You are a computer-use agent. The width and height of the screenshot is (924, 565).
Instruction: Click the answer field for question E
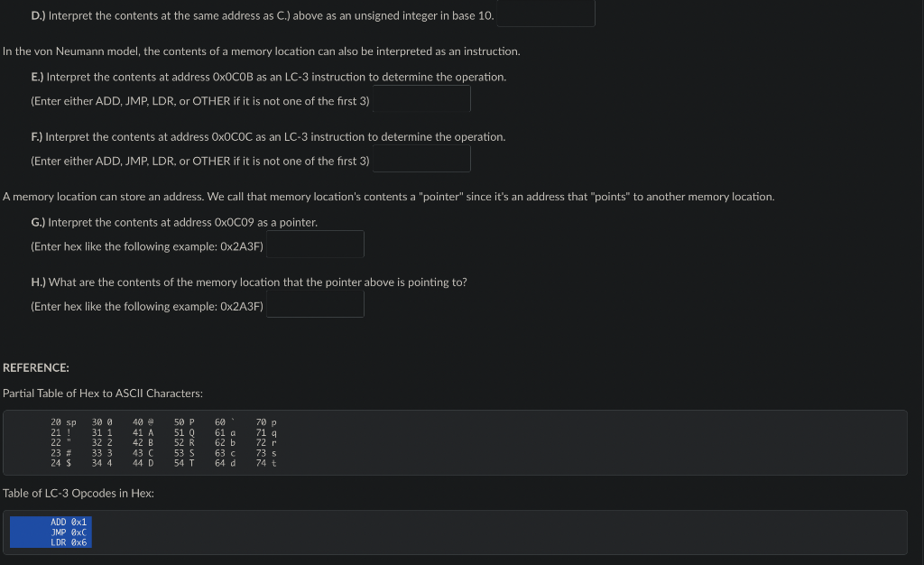420,99
